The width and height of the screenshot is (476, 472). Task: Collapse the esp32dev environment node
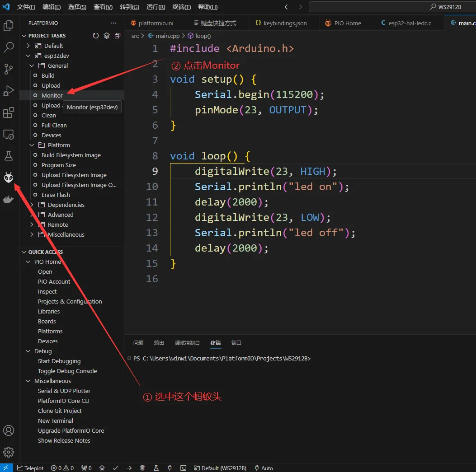pos(28,56)
